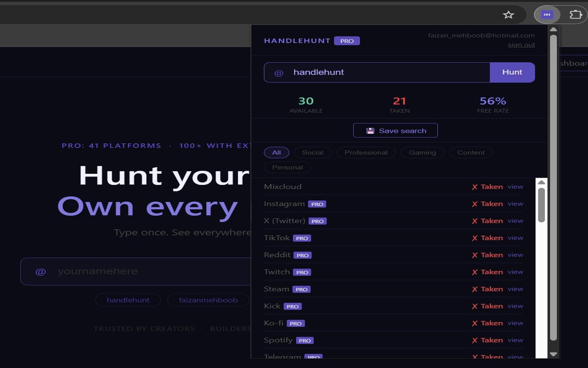Image resolution: width=588 pixels, height=368 pixels.
Task: Click the popup scrollbar down arrow
Action: pyautogui.click(x=554, y=354)
